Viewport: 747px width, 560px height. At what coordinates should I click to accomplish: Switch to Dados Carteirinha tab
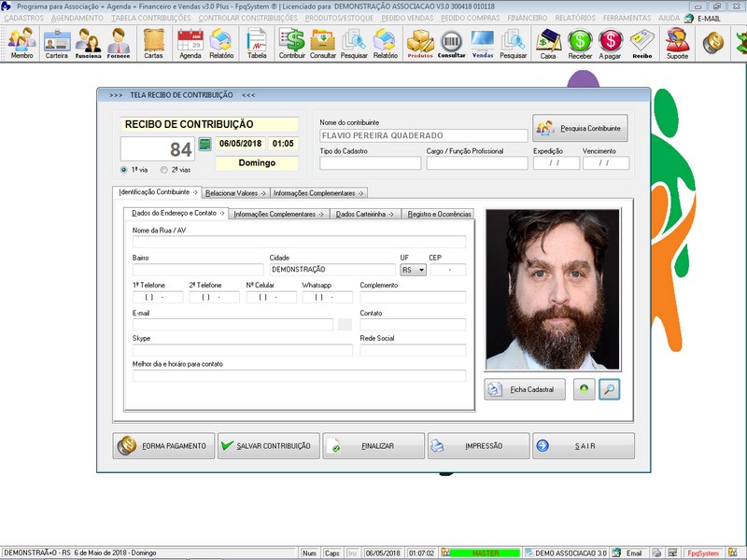pyautogui.click(x=365, y=214)
